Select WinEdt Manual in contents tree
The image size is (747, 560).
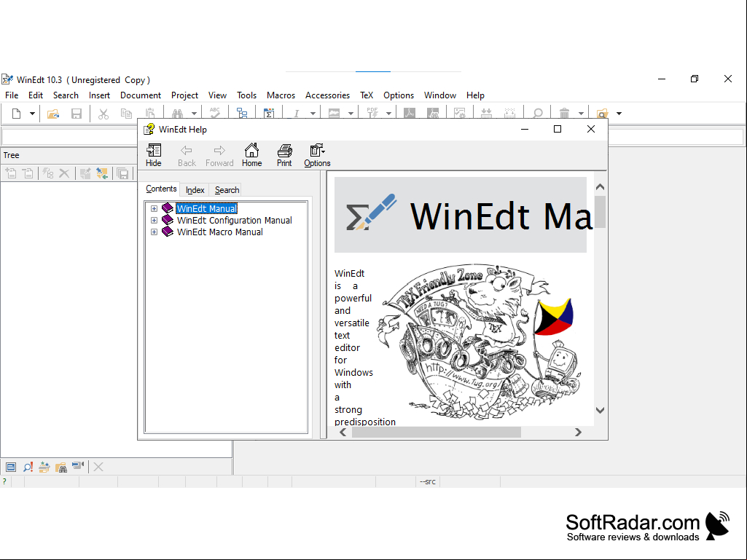coord(206,208)
